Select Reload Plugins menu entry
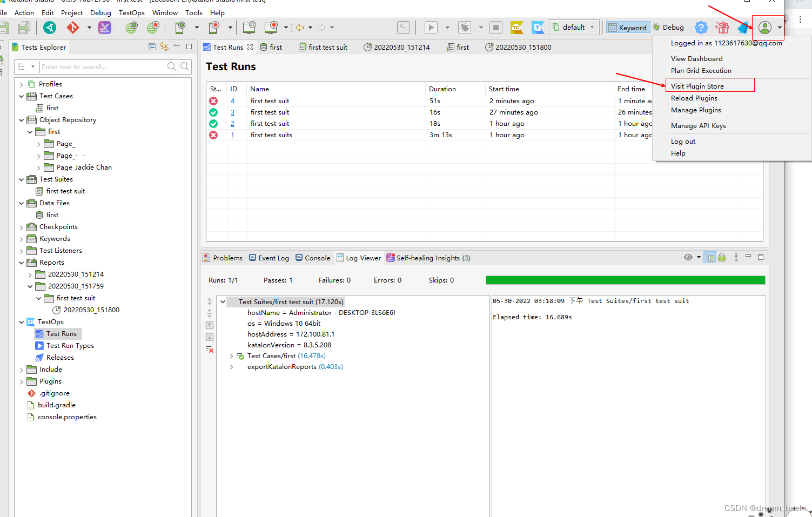Image resolution: width=812 pixels, height=517 pixels. 694,98
